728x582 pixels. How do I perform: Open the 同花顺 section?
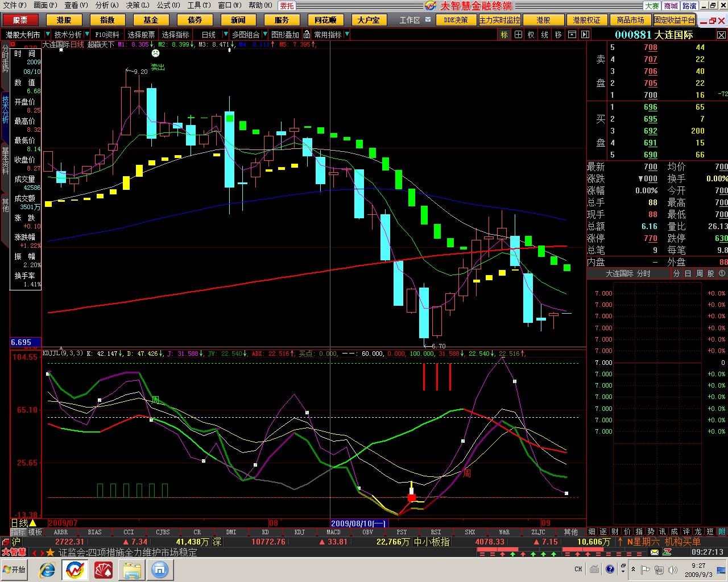point(325,20)
